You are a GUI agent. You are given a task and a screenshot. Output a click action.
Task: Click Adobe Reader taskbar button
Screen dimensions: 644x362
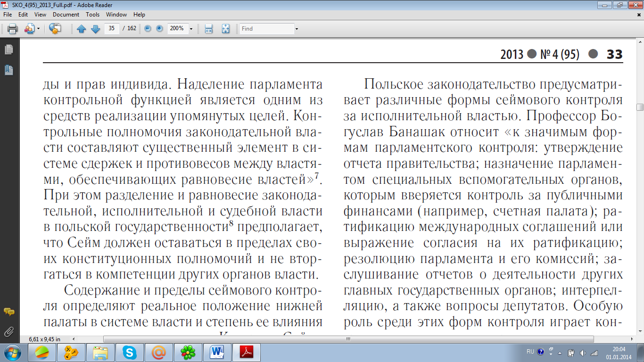248,352
